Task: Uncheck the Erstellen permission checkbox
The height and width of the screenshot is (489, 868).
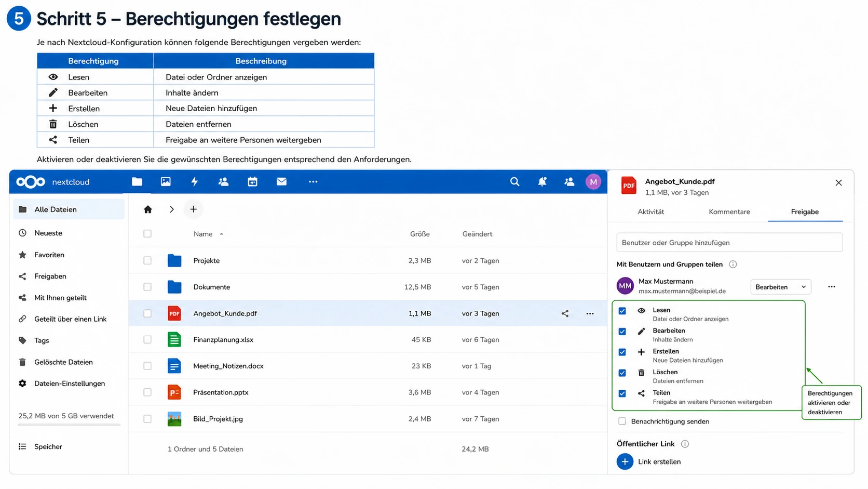Action: pyautogui.click(x=622, y=352)
